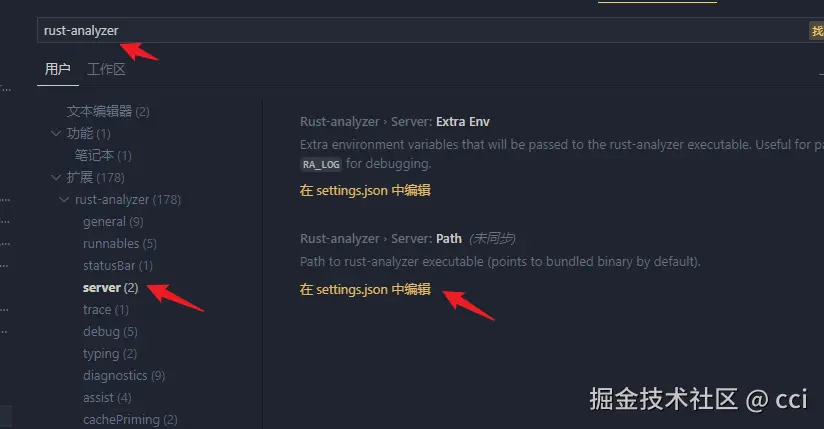Viewport: 824px width, 429px height.
Task: Collapse the rust-analyzer (178) tree chevron
Action: click(65, 200)
